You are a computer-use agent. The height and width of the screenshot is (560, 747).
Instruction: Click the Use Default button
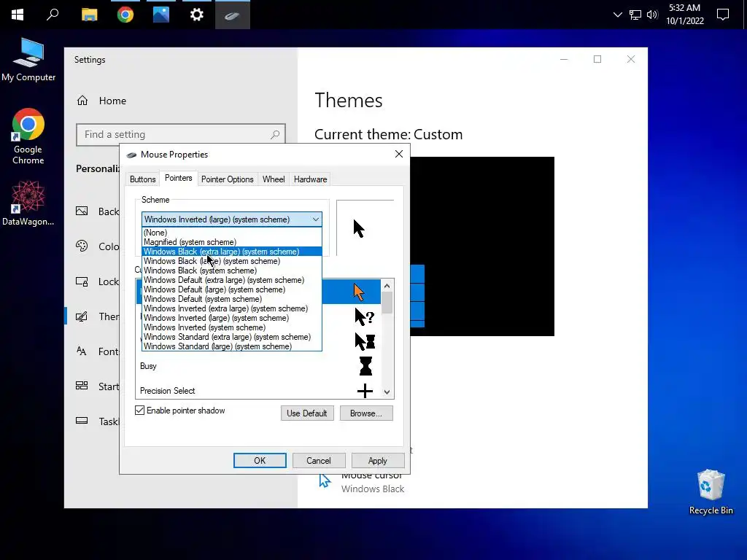click(x=307, y=413)
